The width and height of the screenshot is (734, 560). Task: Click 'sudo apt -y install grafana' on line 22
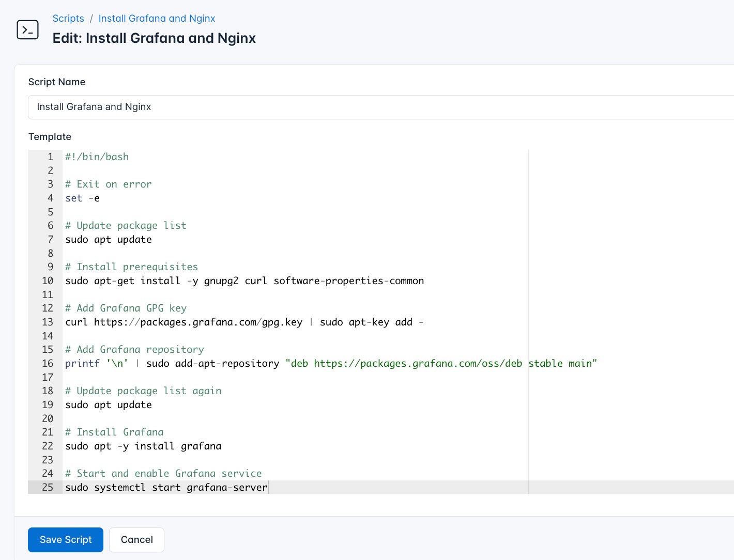tap(143, 446)
